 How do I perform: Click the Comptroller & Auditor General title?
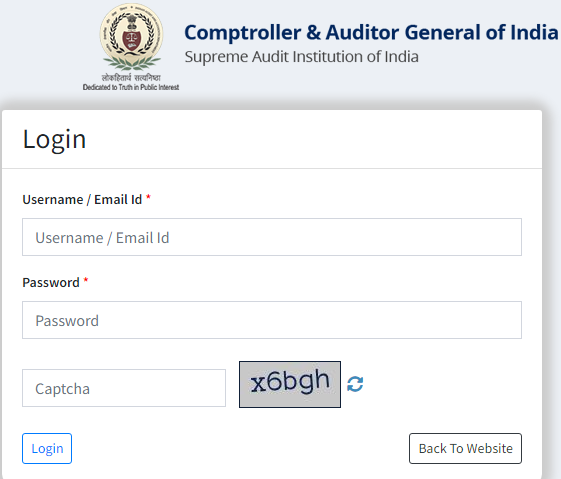pyautogui.click(x=371, y=32)
